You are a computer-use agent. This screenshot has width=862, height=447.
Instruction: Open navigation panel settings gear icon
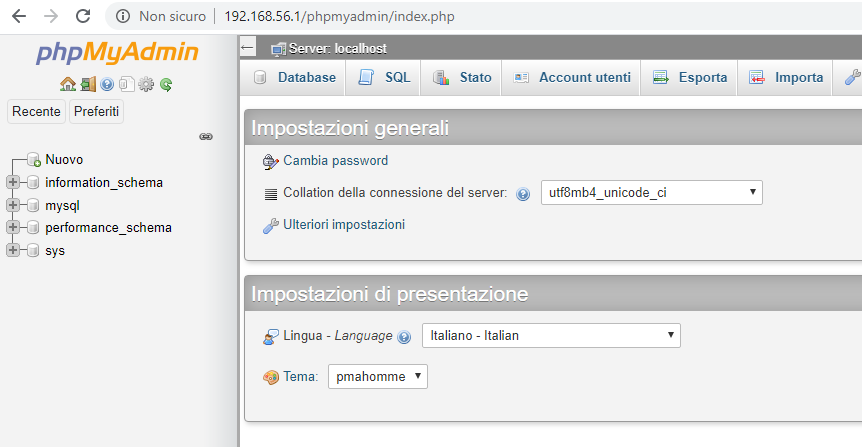click(x=146, y=84)
